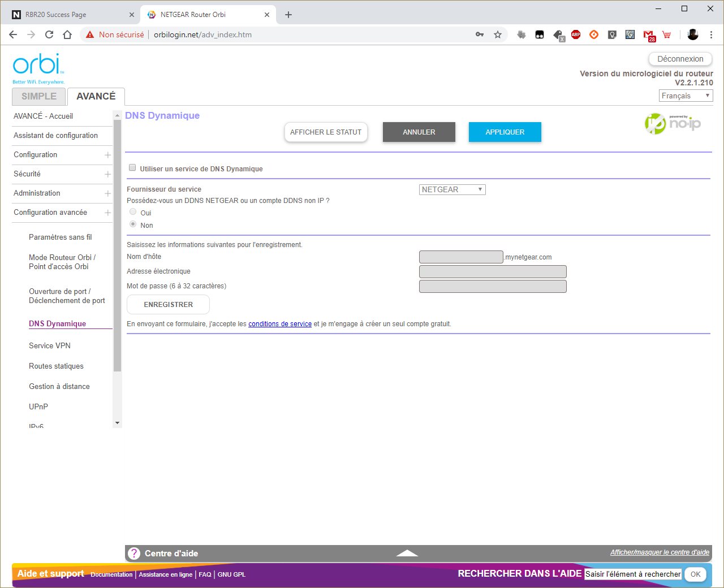Viewport: 724px width, 588px height.
Task: Select DNS Dynamique in the sidebar
Action: (x=58, y=323)
